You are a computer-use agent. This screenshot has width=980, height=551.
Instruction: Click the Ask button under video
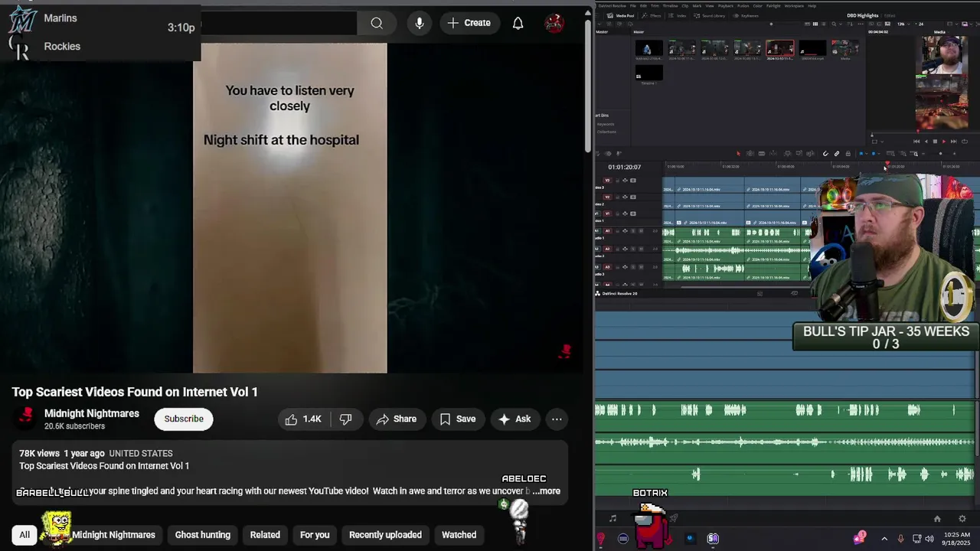(x=514, y=419)
